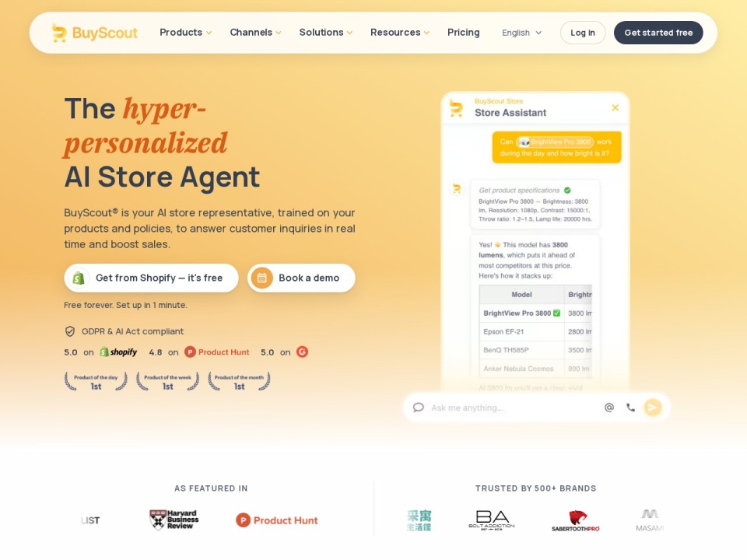This screenshot has width=747, height=560.
Task: Click the calendar icon on Book a demo
Action: (262, 278)
